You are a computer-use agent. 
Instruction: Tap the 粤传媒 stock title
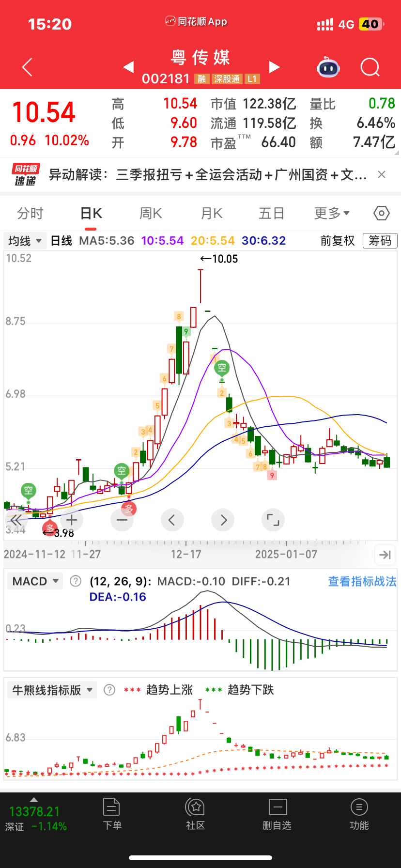200,58
